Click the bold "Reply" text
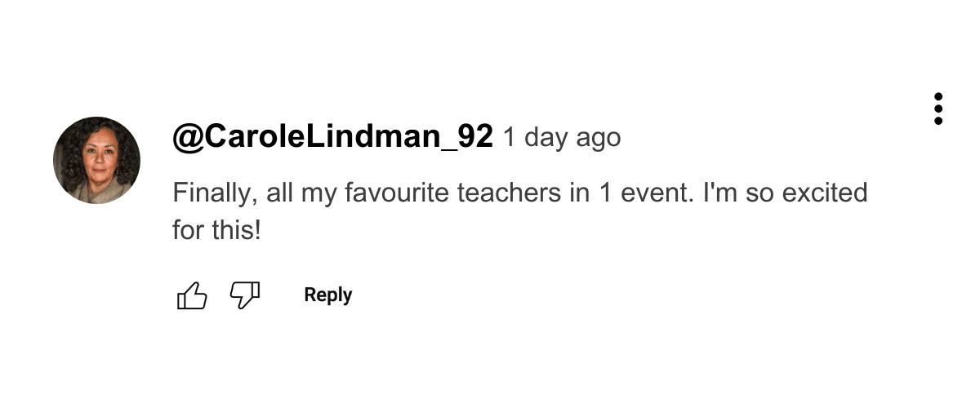The image size is (980, 408). (328, 295)
